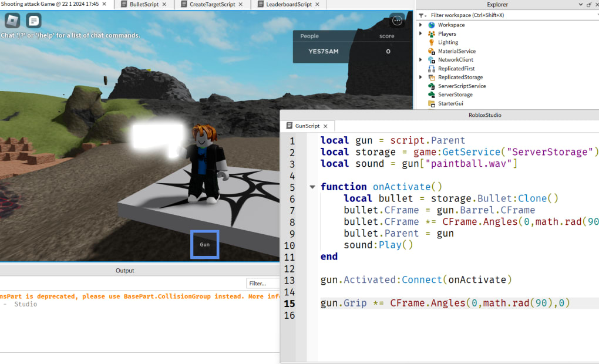
Task: Open the Roblox menu icon
Action: click(x=12, y=21)
